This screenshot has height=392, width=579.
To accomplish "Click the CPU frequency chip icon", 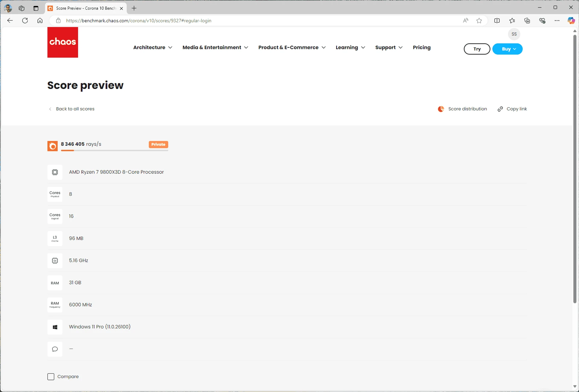I will (55, 261).
